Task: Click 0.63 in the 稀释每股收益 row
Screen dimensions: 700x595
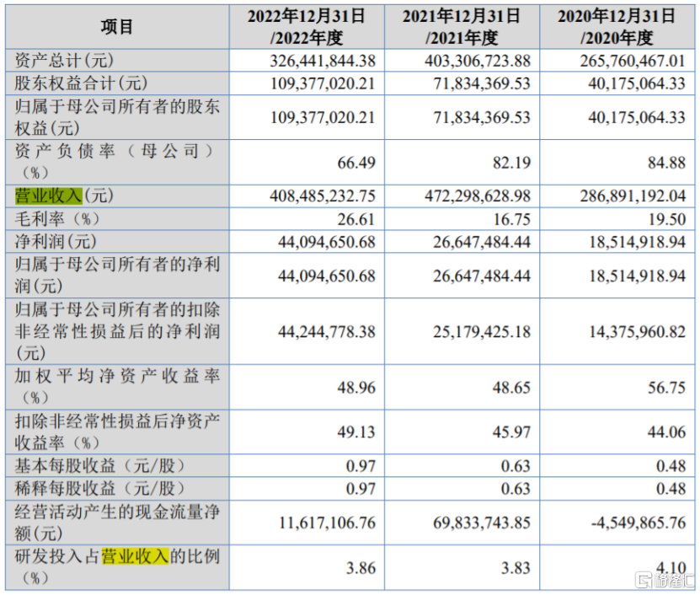Action: coord(516,489)
